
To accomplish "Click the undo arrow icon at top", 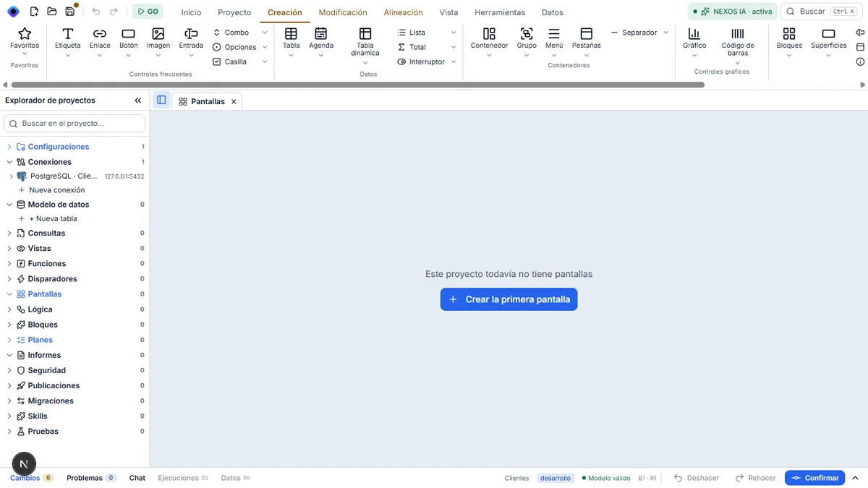I will (x=96, y=12).
